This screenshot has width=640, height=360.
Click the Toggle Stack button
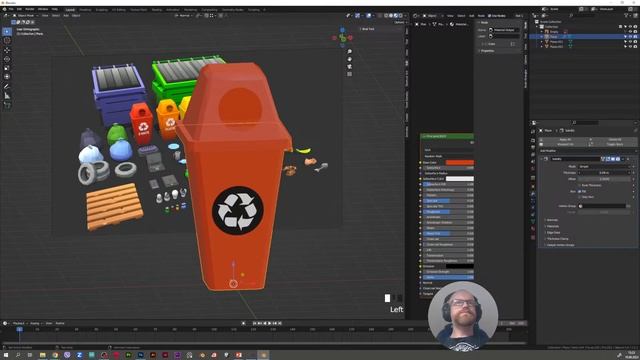[614, 144]
